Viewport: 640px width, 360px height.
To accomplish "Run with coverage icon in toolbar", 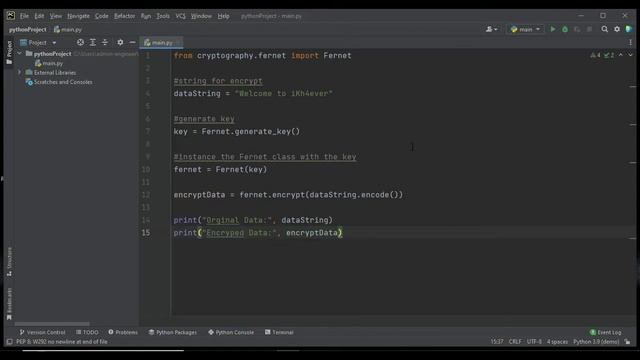I will 577,29.
